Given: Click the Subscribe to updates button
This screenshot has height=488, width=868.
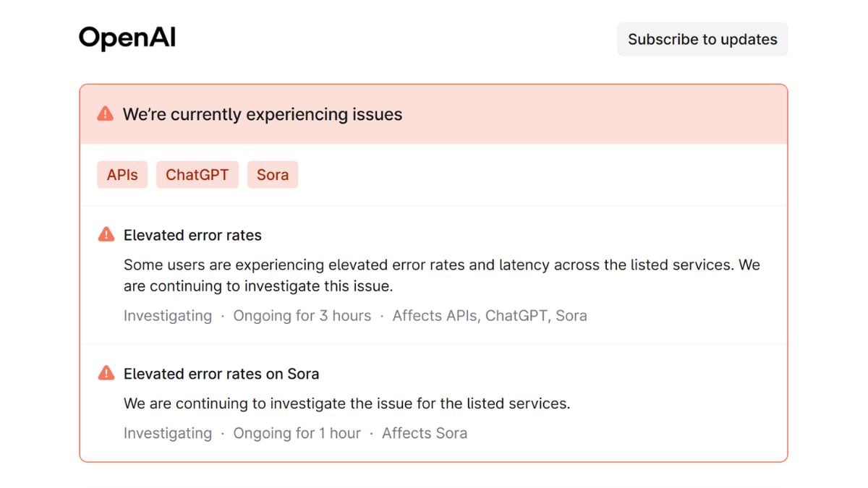Looking at the screenshot, I should point(702,39).
